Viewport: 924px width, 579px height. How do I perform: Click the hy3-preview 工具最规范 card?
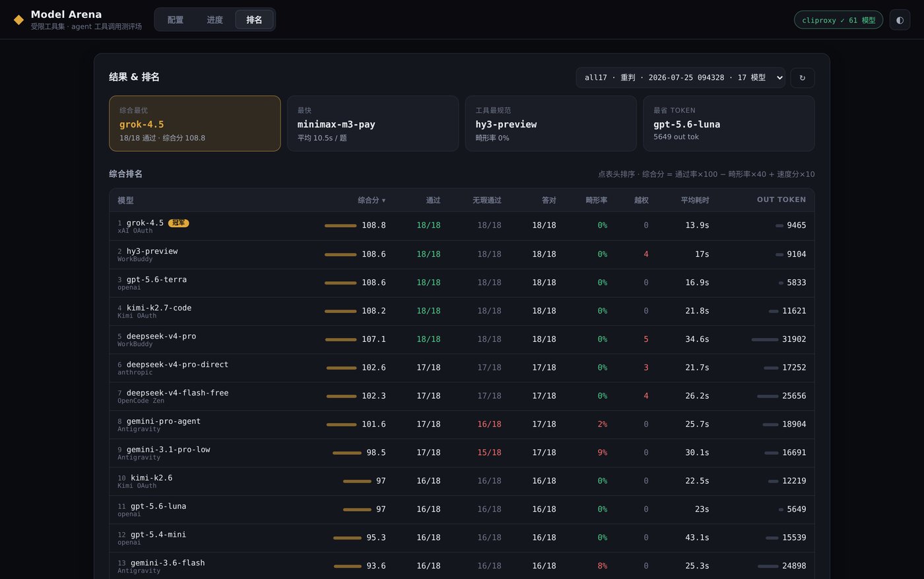[550, 123]
